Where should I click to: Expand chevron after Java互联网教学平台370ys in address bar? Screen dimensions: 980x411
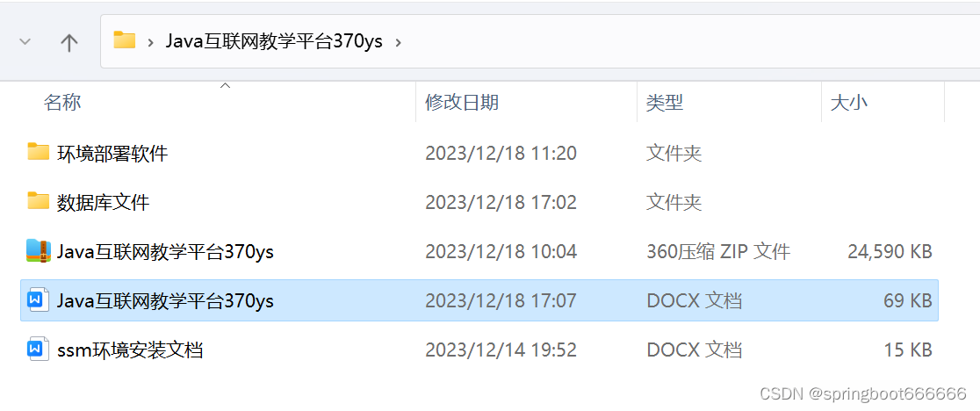(x=399, y=42)
